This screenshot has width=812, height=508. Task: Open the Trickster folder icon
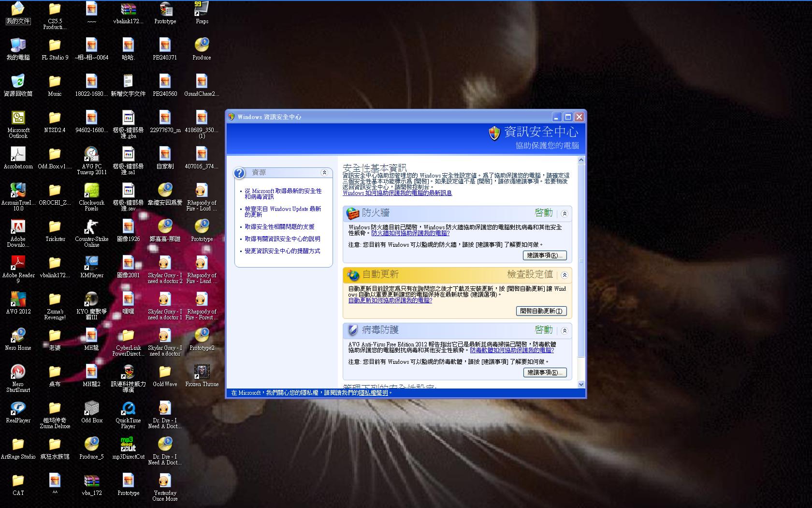(55, 230)
